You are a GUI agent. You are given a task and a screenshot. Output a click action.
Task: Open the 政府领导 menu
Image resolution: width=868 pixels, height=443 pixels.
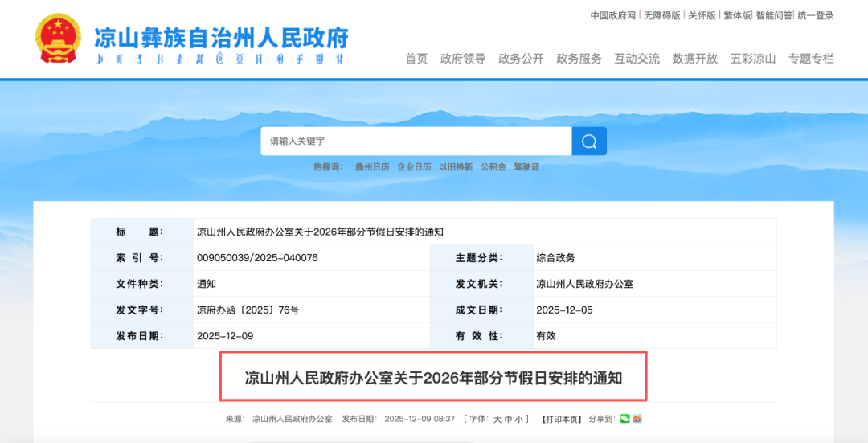coord(463,59)
